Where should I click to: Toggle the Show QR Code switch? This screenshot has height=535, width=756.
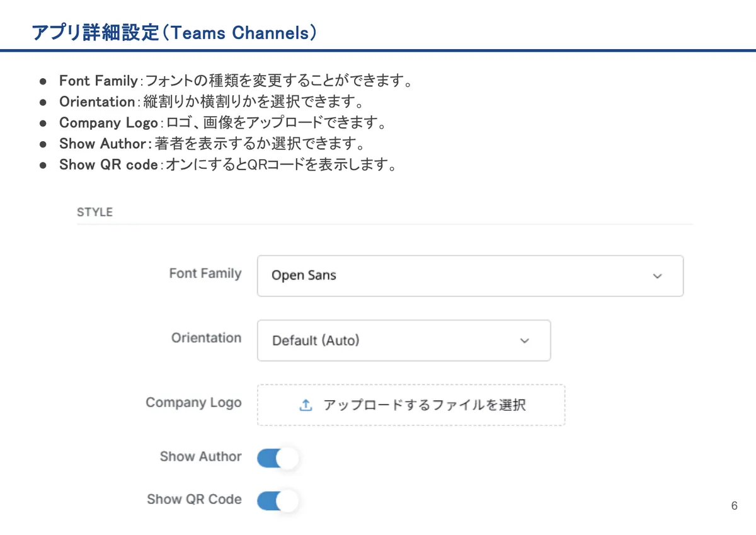tap(277, 501)
